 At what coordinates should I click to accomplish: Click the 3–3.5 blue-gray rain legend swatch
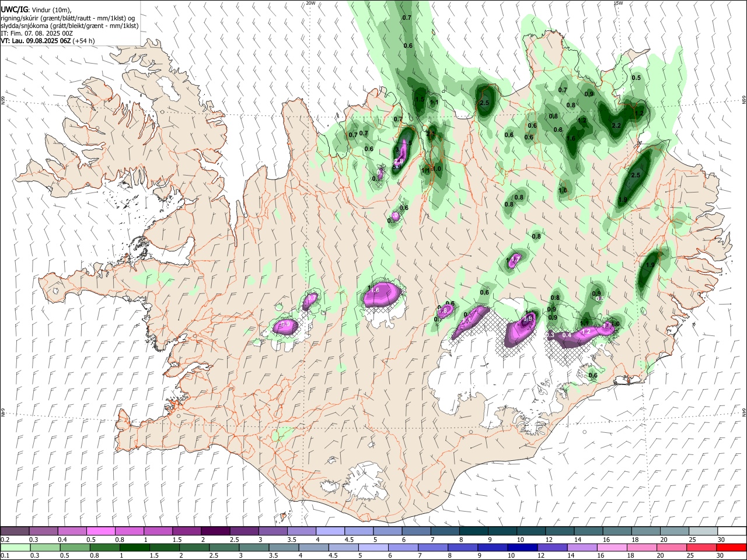(x=254, y=547)
